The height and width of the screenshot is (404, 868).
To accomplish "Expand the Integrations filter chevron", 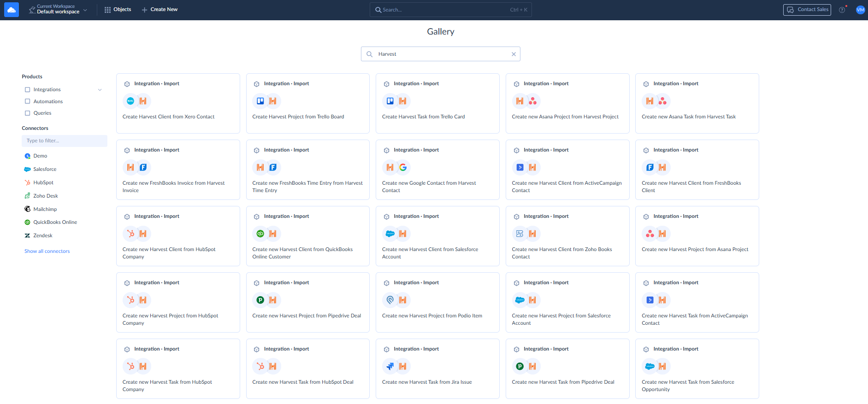I will [x=100, y=90].
